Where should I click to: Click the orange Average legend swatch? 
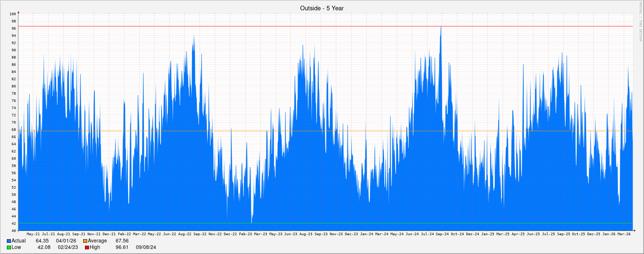(x=85, y=241)
